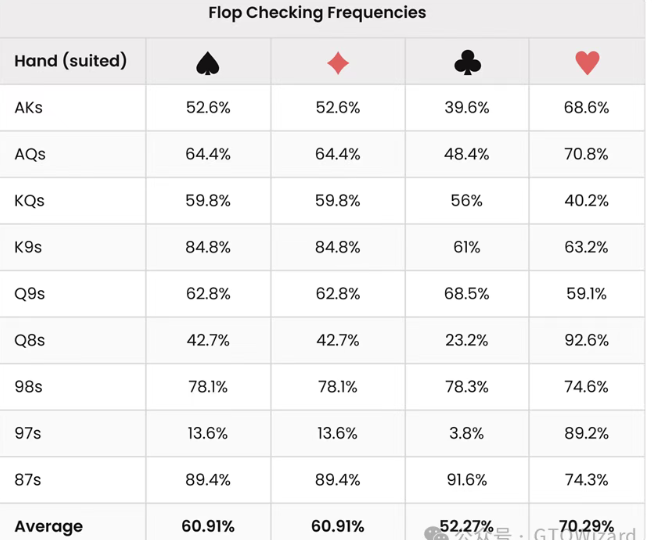The height and width of the screenshot is (540, 652).
Task: Click the Average row label
Action: 49,526
